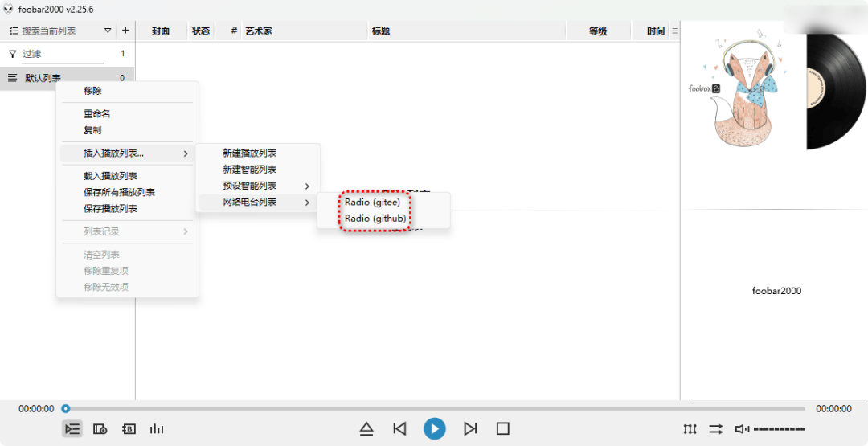Viewport: 868px width, 446px height.
Task: Open the spectrum visualizer bars icon
Action: [157, 429]
